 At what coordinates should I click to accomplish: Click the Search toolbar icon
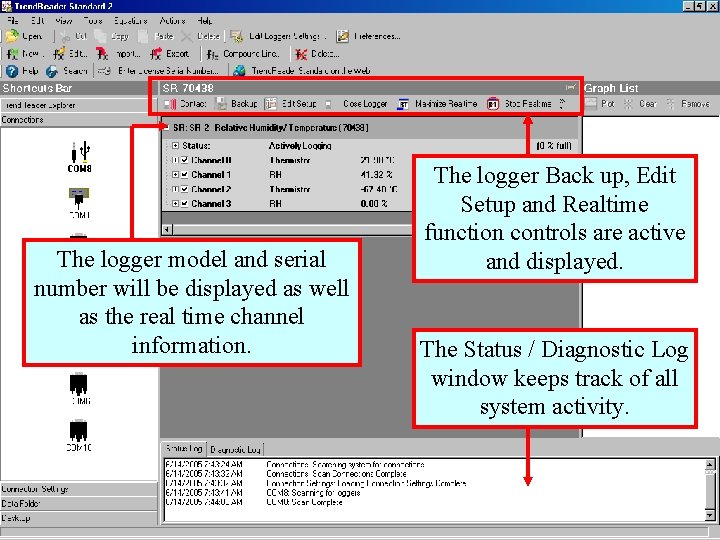[x=51, y=71]
